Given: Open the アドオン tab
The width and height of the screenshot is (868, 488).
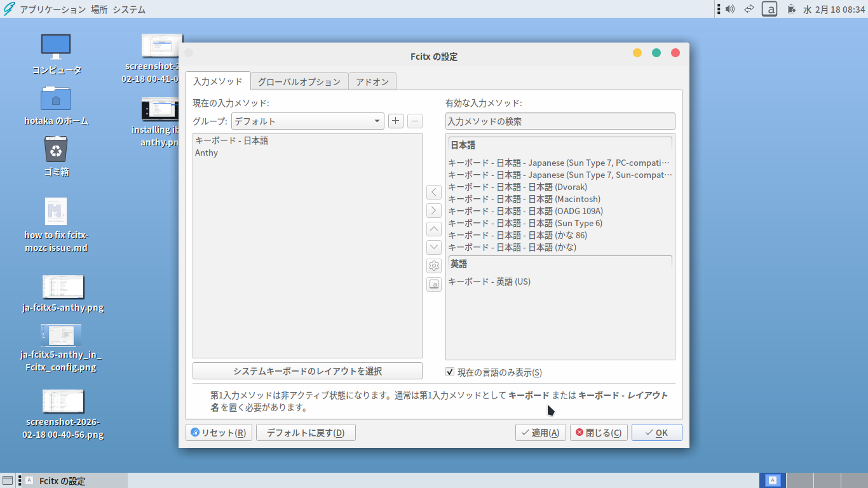Looking at the screenshot, I should 372,82.
